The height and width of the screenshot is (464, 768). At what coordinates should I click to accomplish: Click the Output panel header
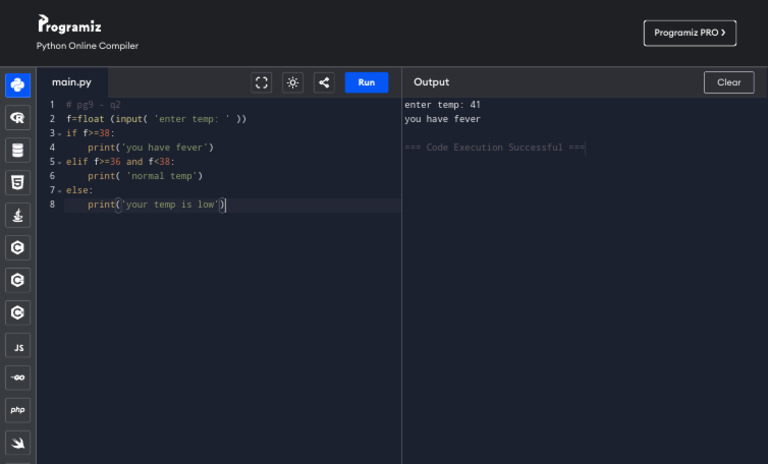[432, 82]
